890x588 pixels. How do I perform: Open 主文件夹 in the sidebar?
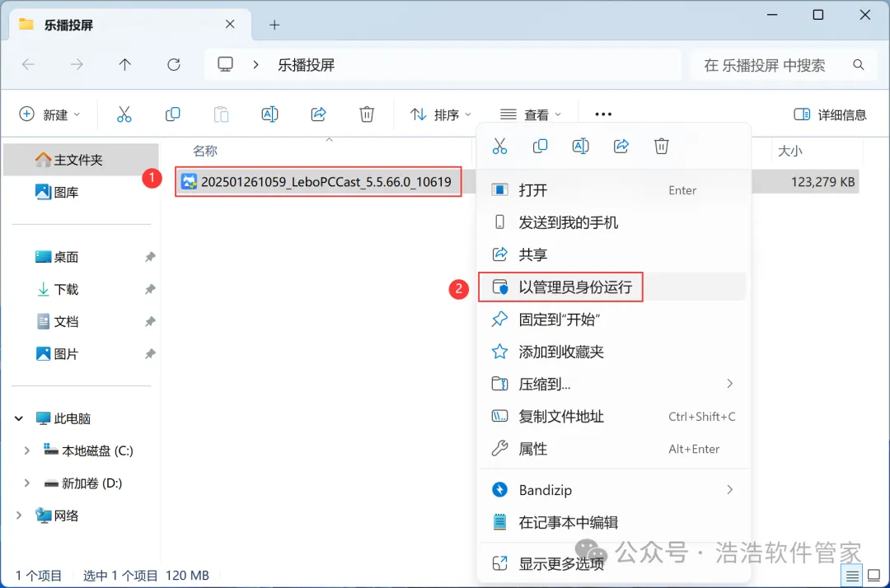(81, 159)
